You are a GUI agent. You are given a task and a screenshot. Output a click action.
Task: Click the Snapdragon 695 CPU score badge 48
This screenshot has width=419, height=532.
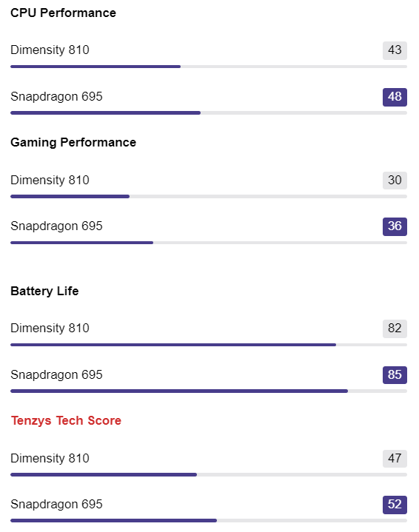[395, 97]
